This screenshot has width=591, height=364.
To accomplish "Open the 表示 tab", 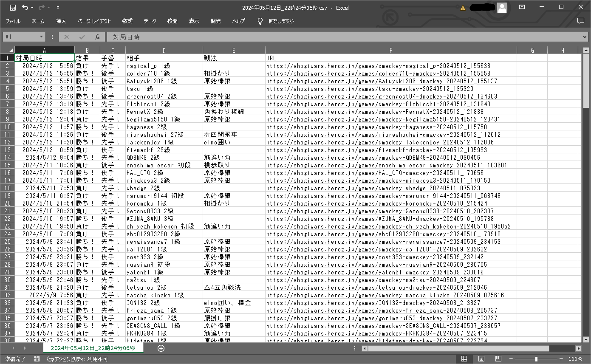I will (194, 21).
